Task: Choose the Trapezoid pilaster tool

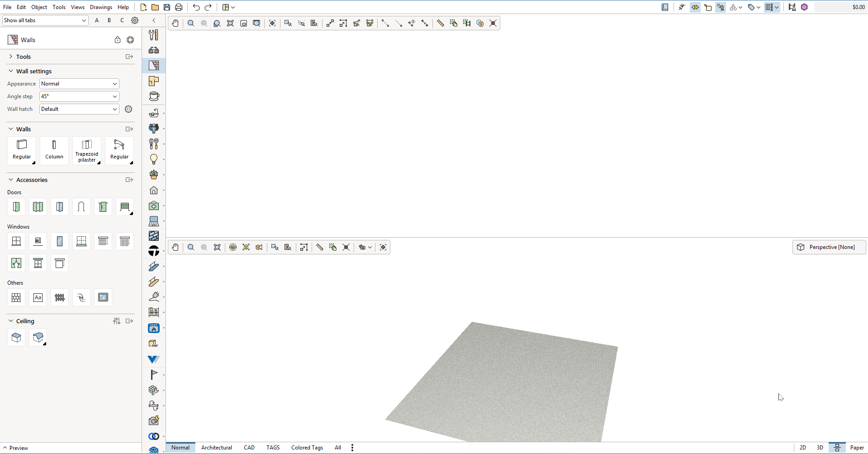Action: (x=87, y=150)
